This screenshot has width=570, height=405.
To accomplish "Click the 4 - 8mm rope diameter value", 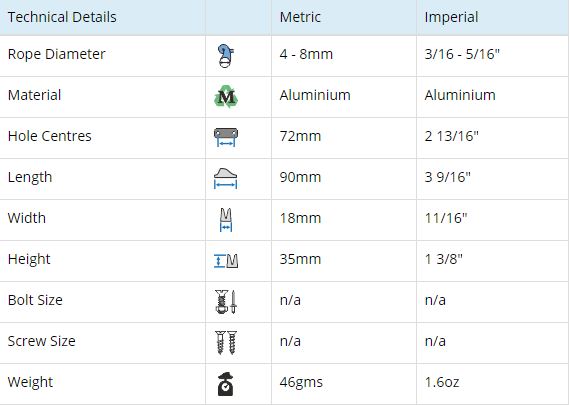I will coord(306,54).
